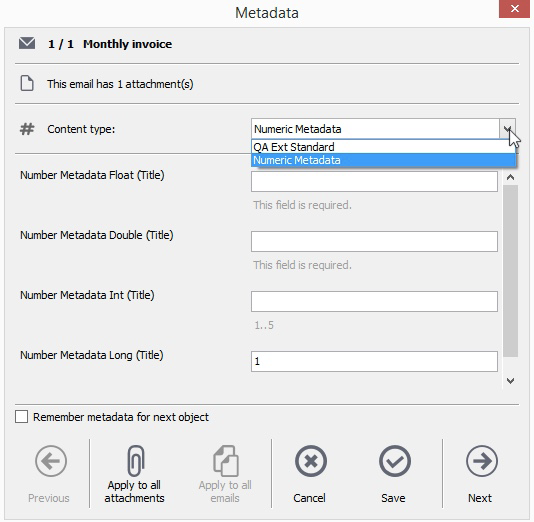Click the scrollbar up arrow
The image size is (534, 522).
(510, 177)
